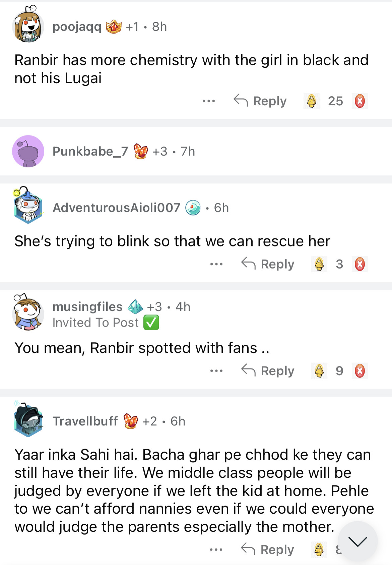Screen dimensions: 392x565
Task: Open more options on poojaqq's comment
Action: 208,101
